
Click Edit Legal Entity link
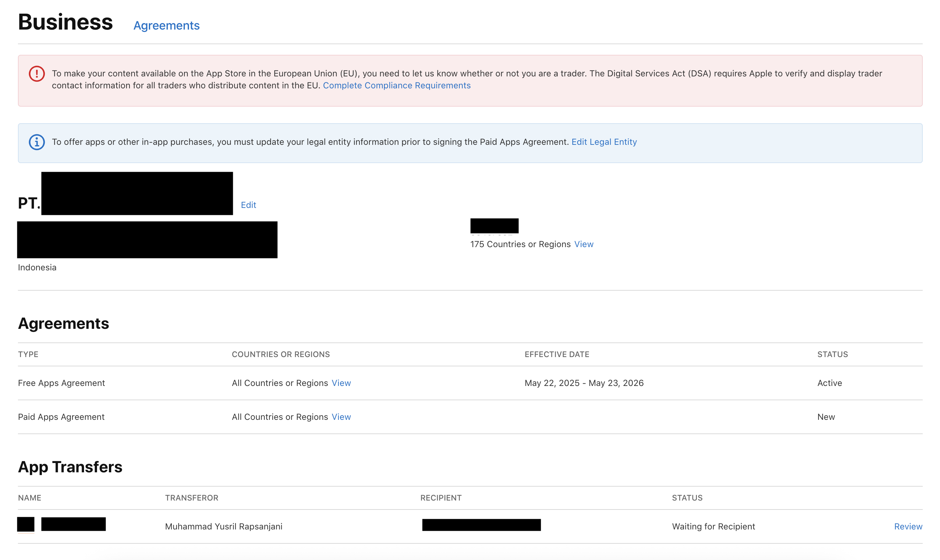point(604,142)
